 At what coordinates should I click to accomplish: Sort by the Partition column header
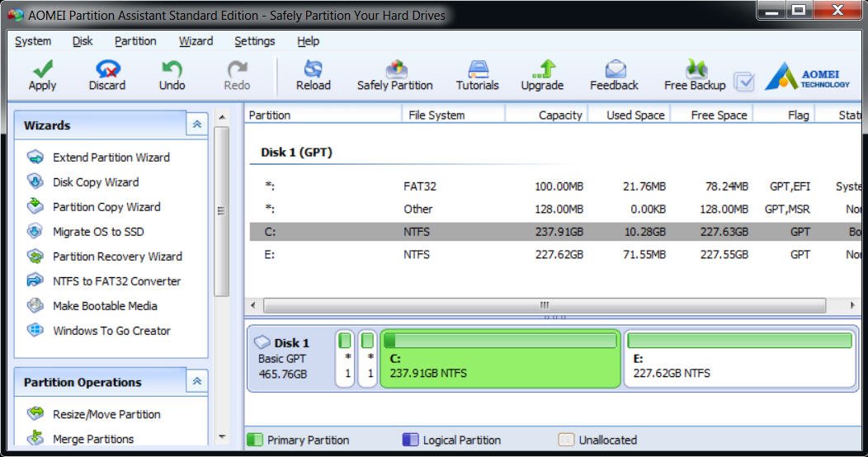tap(323, 115)
